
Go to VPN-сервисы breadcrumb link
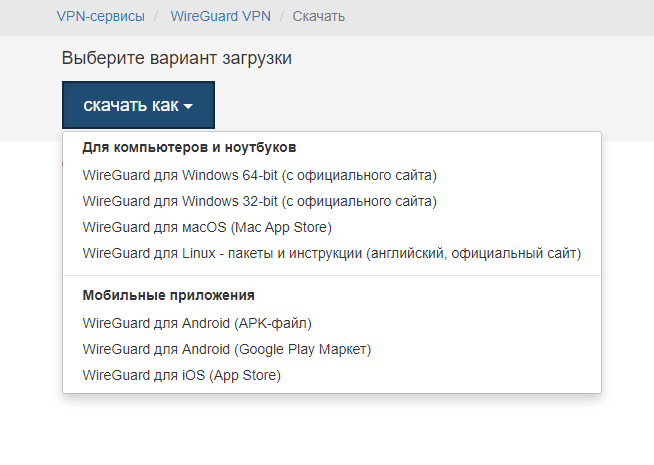(x=101, y=16)
